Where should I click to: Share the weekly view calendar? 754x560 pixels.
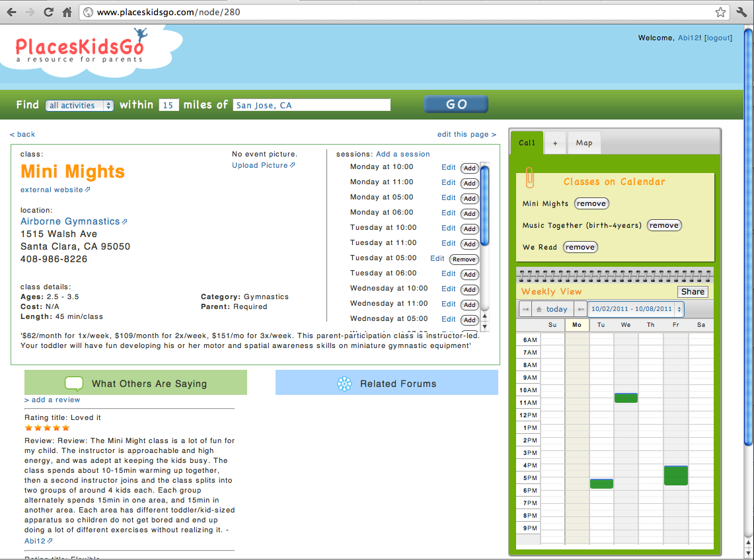click(693, 292)
